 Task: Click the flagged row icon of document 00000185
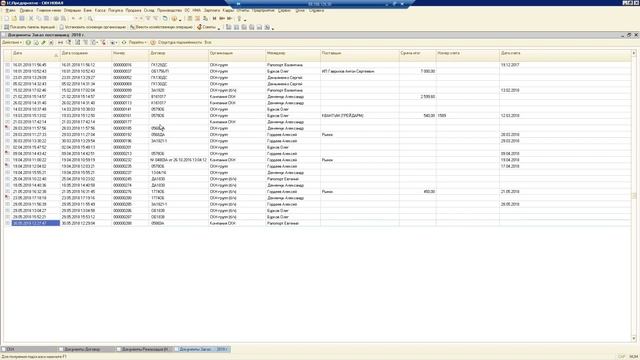(7, 128)
